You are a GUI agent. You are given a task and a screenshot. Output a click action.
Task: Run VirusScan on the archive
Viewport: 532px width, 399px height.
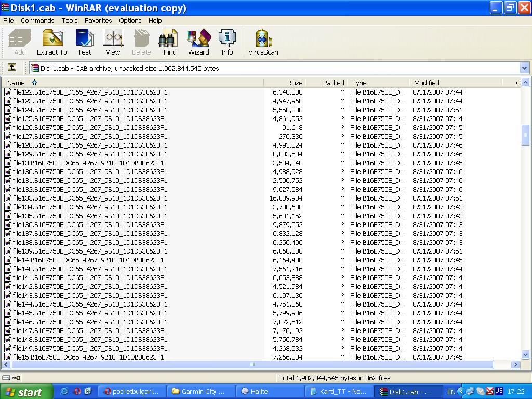coord(263,42)
